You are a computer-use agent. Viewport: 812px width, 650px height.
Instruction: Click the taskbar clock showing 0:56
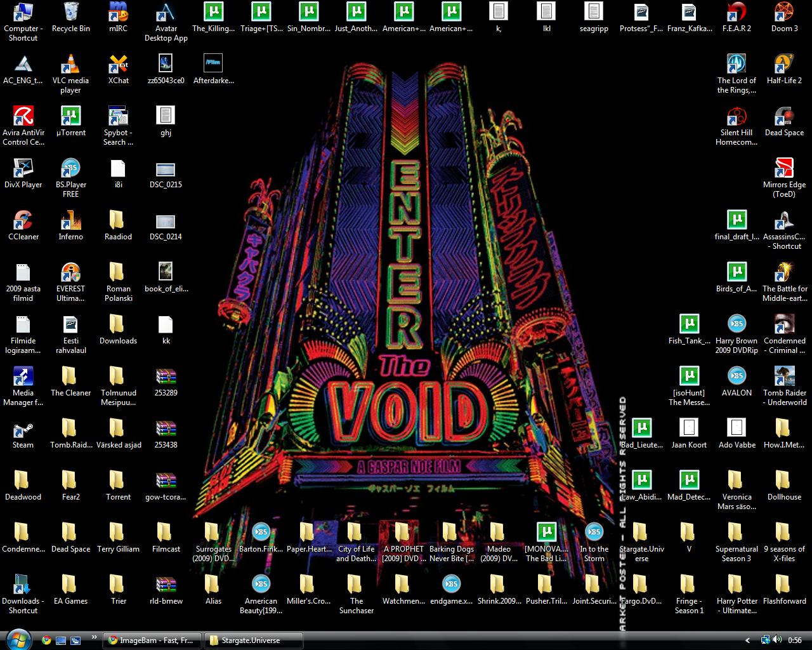795,640
